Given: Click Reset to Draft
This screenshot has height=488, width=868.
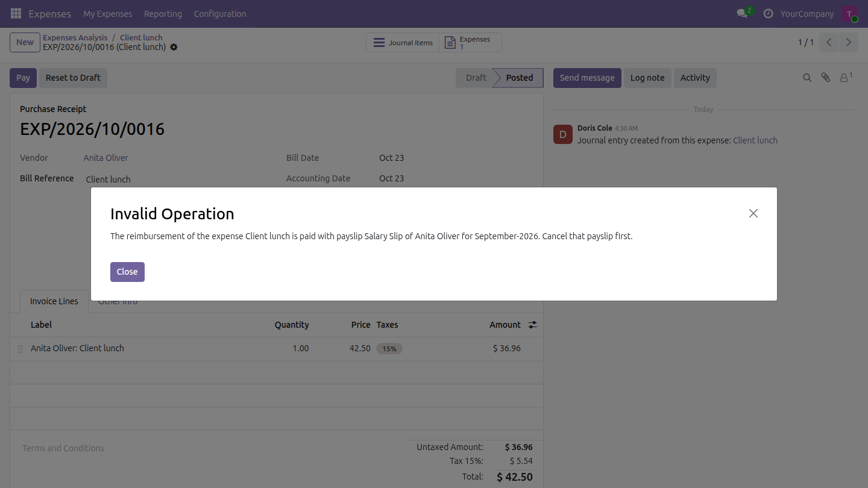Looking at the screenshot, I should (73, 78).
